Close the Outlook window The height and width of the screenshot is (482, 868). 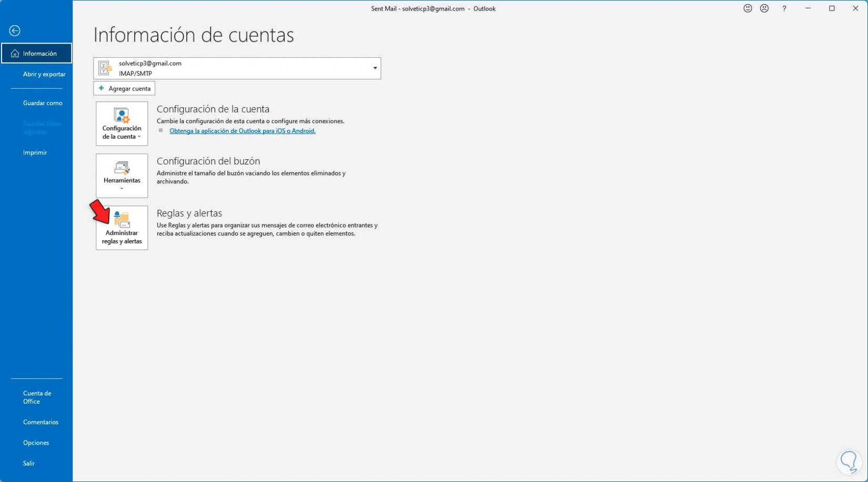(x=855, y=8)
